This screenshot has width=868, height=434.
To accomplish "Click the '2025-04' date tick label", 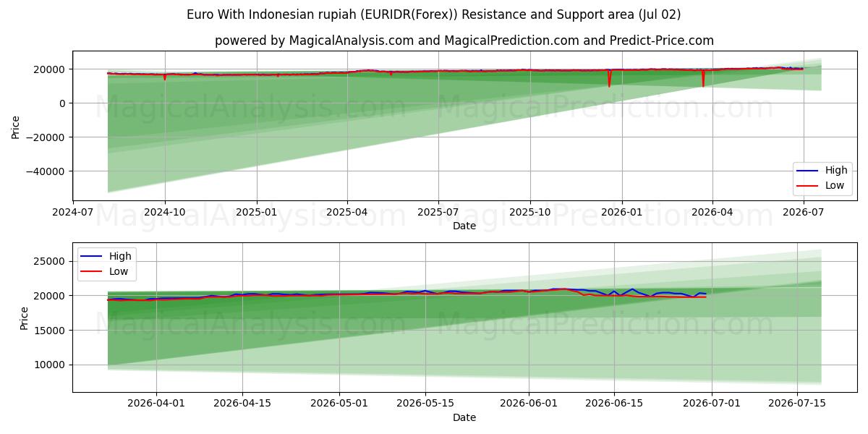I will 347,212.
